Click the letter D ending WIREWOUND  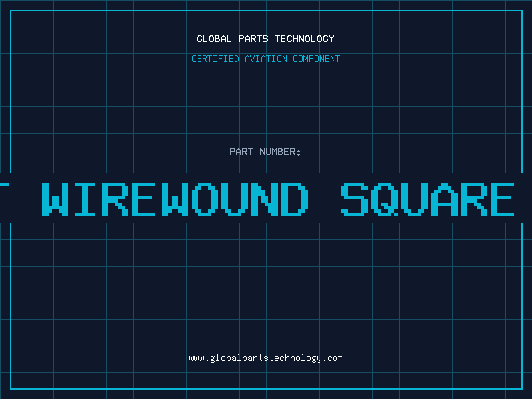295,199
